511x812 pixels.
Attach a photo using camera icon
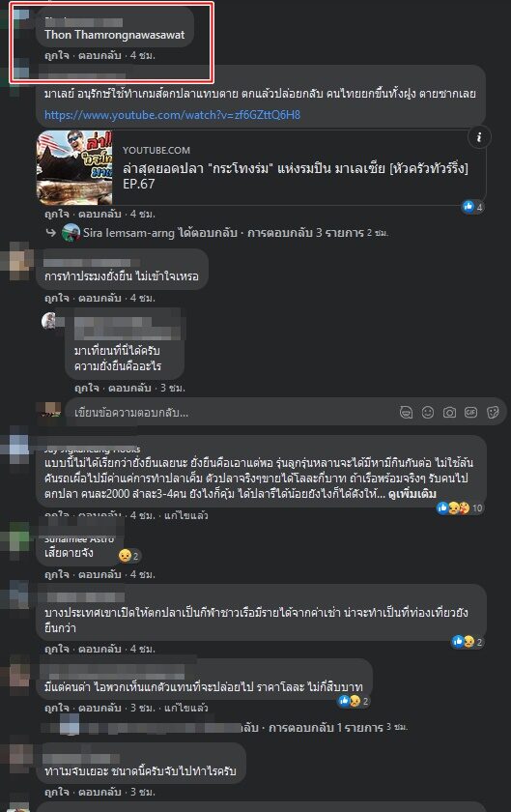click(449, 412)
